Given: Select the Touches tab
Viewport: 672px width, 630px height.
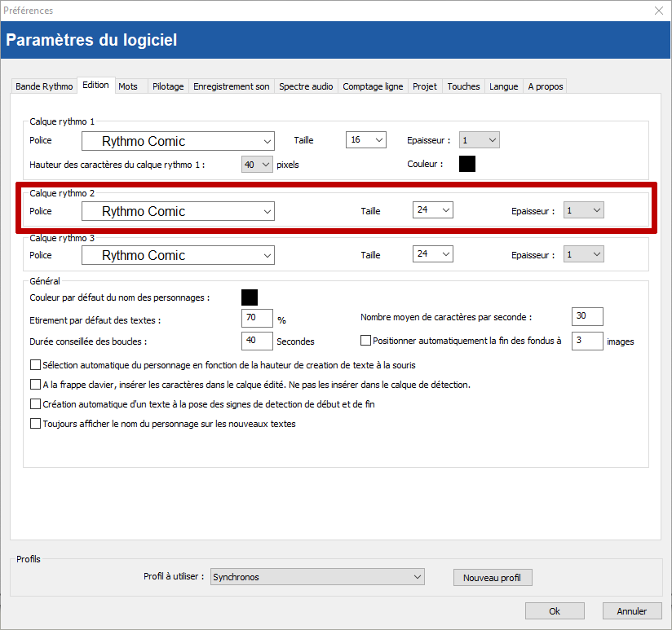Looking at the screenshot, I should tap(463, 86).
